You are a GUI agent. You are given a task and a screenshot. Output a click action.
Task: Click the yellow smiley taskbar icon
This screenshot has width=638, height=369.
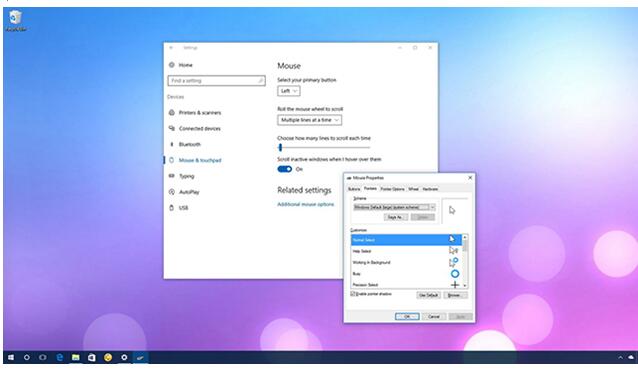(108, 357)
